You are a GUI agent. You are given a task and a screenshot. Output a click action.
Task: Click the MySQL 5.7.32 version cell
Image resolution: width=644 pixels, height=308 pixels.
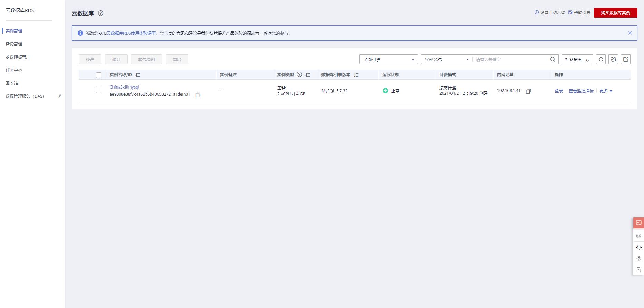335,91
